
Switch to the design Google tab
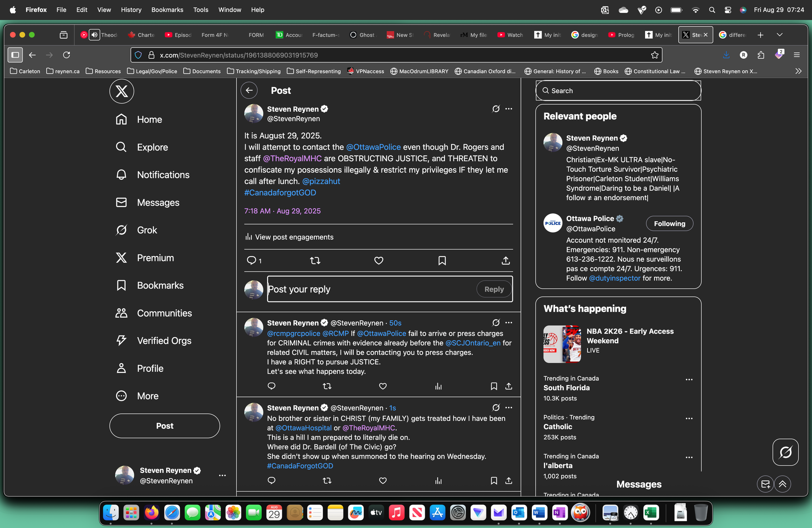tap(585, 35)
